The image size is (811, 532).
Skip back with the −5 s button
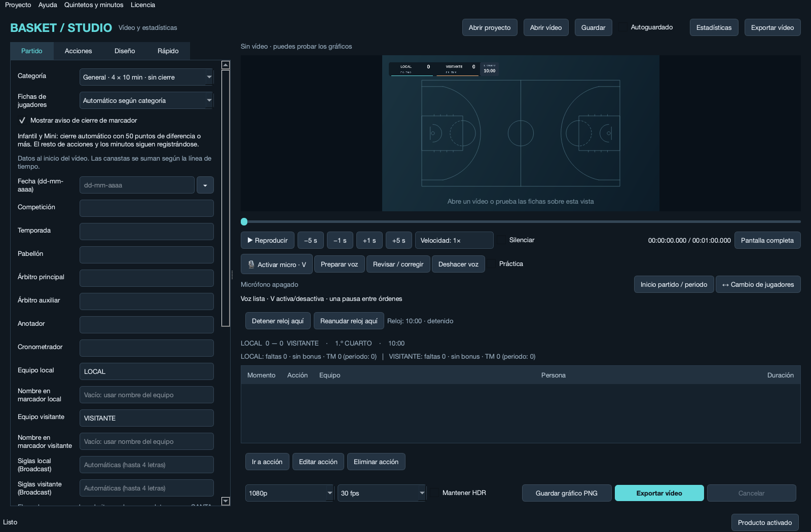click(x=311, y=240)
